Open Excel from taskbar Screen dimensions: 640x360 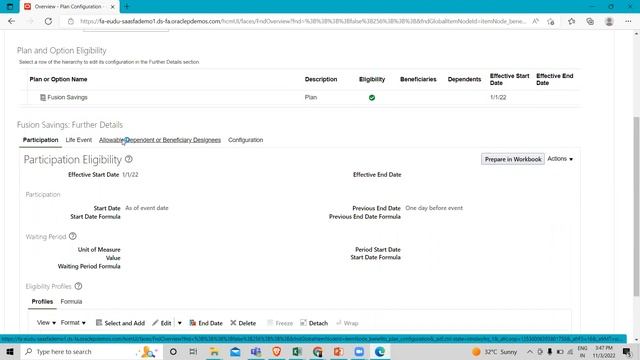[297, 351]
